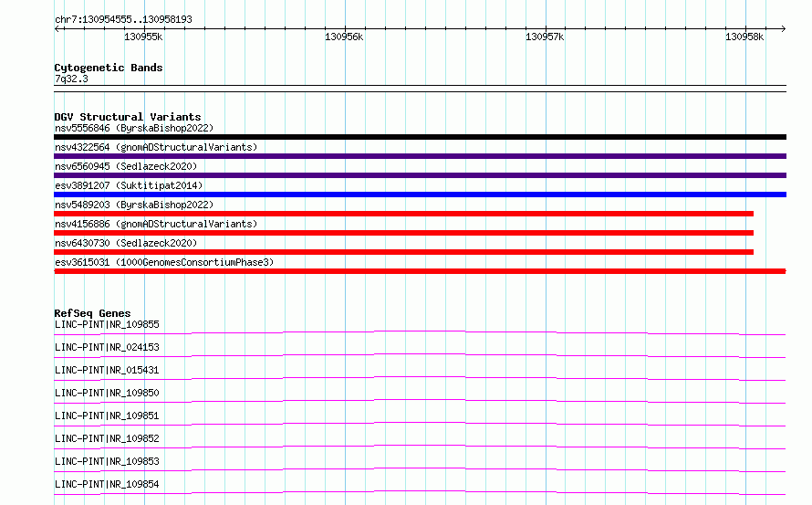Select variant label esv3891207 (Suktitipat2014)
Image resolution: width=812 pixels, height=505 pixels.
coord(129,185)
